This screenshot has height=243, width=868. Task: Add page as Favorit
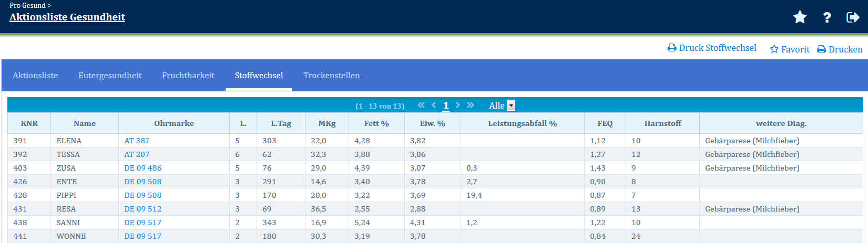tap(790, 49)
